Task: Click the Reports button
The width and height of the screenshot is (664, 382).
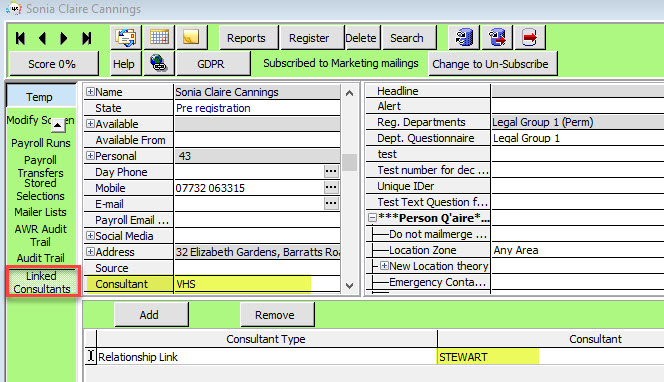Action: coord(249,38)
